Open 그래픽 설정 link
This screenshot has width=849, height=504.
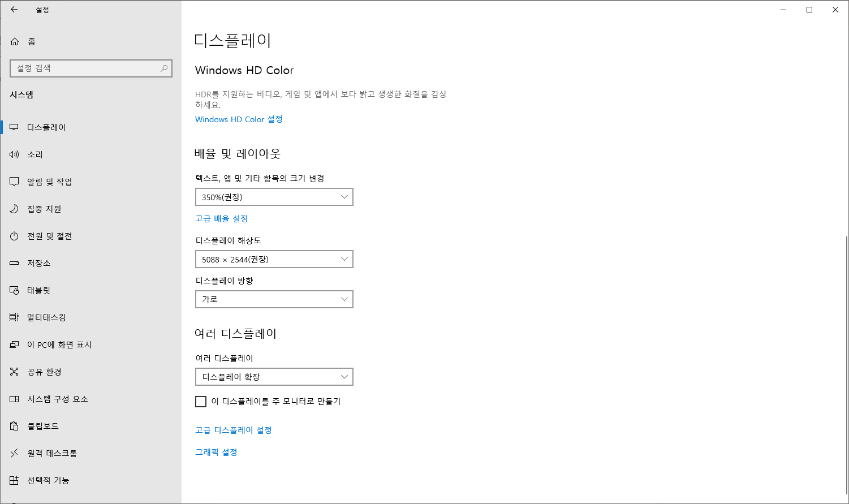216,452
